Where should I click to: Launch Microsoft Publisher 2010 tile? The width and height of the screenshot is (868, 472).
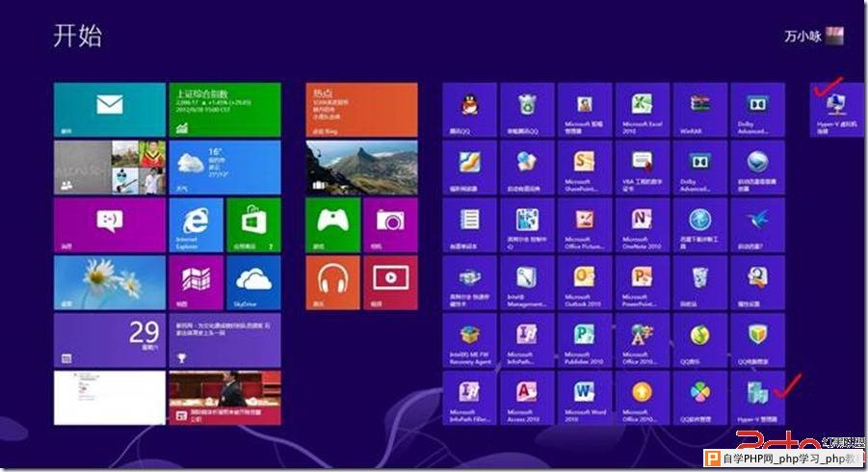pyautogui.click(x=585, y=340)
